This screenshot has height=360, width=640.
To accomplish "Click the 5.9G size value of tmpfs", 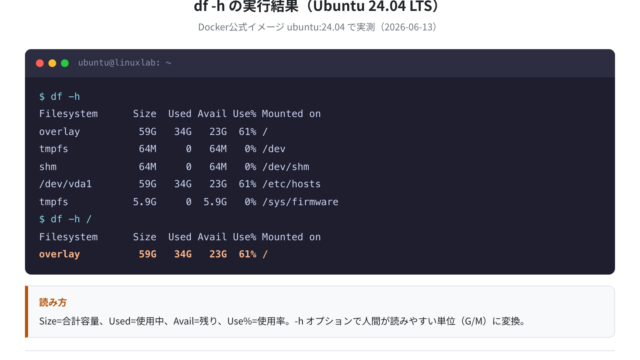I will point(144,202).
